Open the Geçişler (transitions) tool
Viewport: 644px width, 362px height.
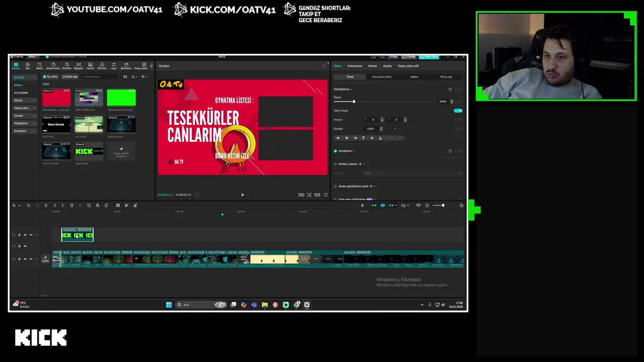(78, 66)
